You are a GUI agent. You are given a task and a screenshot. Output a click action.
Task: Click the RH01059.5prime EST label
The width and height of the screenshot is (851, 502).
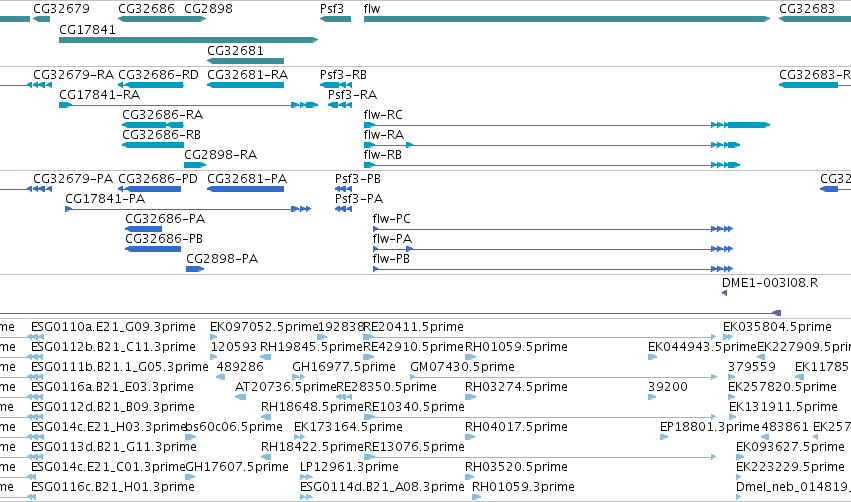coord(516,347)
